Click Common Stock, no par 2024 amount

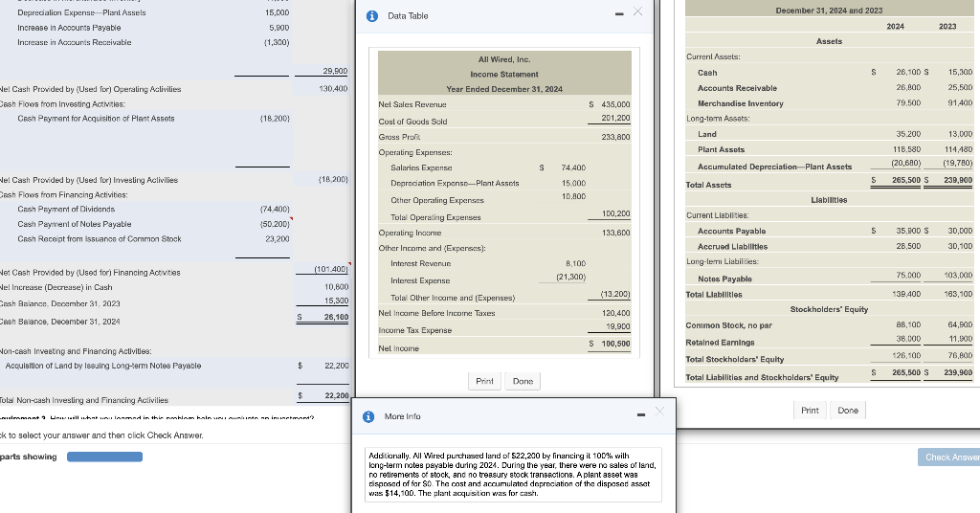click(x=908, y=324)
